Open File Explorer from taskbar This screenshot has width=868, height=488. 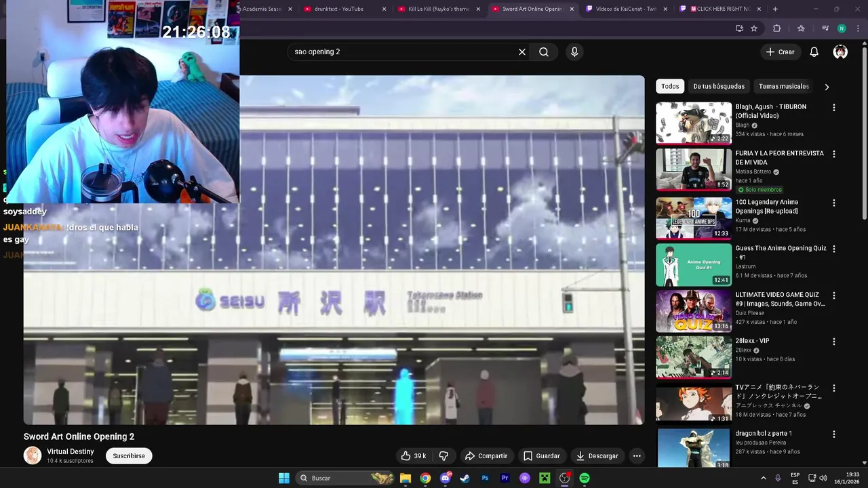coord(406,478)
